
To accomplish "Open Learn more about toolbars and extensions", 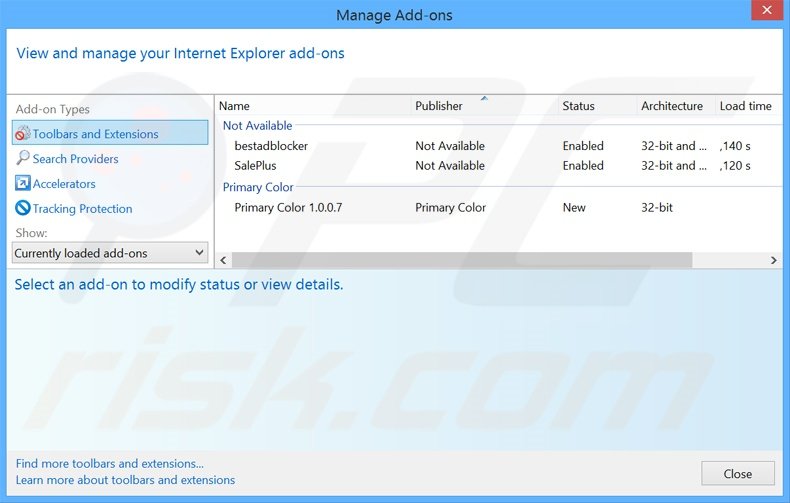I will pos(125,480).
